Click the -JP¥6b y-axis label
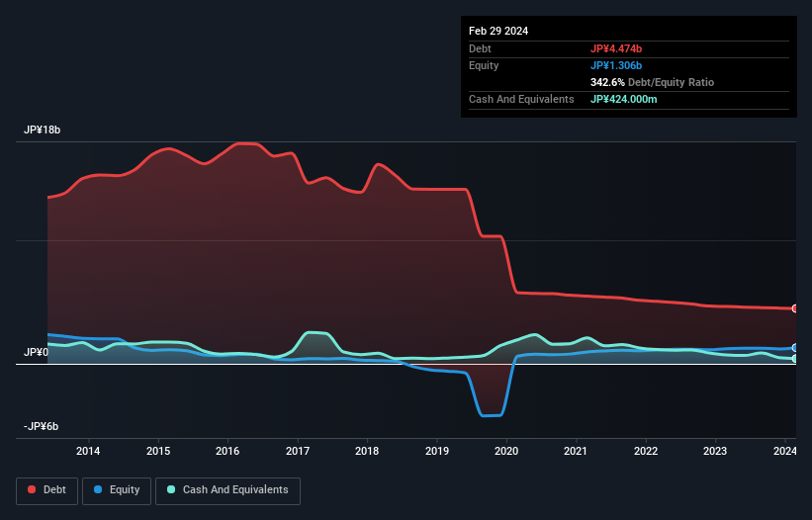This screenshot has height=520, width=812. (x=41, y=426)
